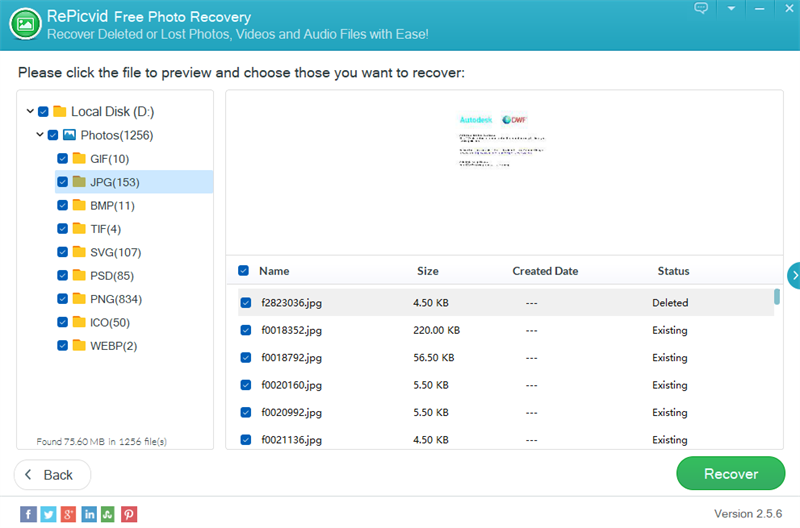Click the PNG folder icon
The image size is (800, 528).
click(79, 298)
